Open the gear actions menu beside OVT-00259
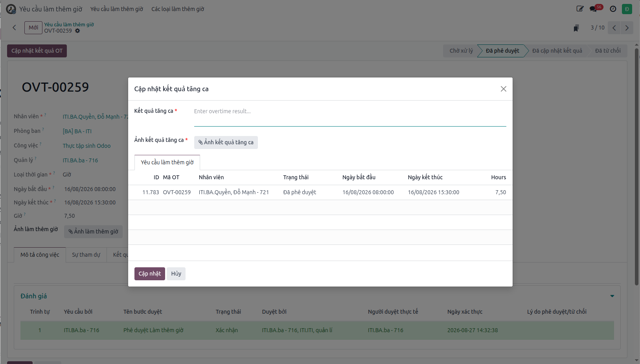Image resolution: width=640 pixels, height=364 pixels. pos(77,31)
